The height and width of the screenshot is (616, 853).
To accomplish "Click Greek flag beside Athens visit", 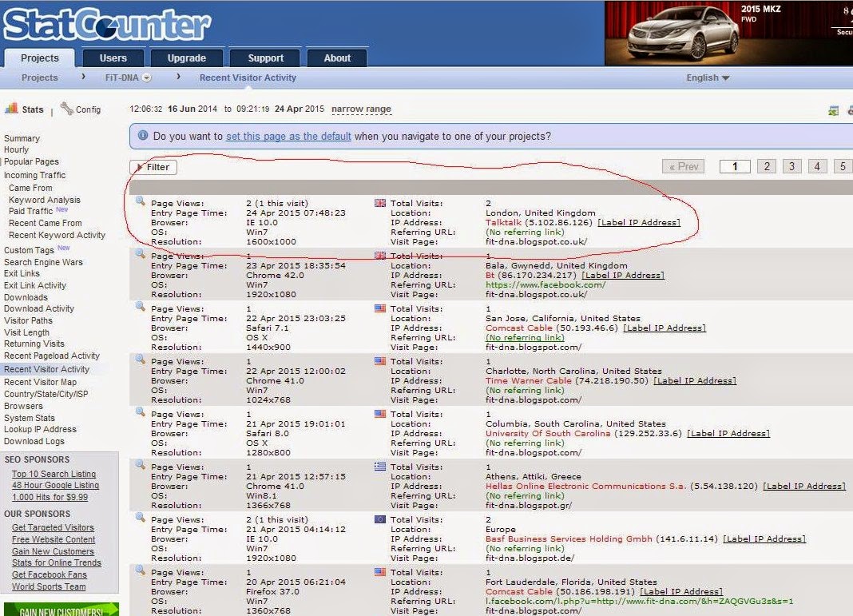I will pyautogui.click(x=380, y=467).
